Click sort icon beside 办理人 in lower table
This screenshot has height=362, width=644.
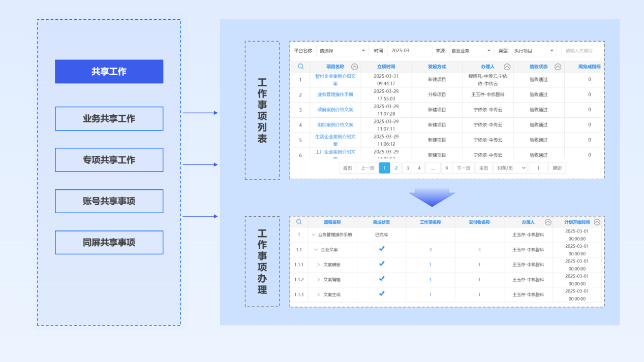point(548,222)
